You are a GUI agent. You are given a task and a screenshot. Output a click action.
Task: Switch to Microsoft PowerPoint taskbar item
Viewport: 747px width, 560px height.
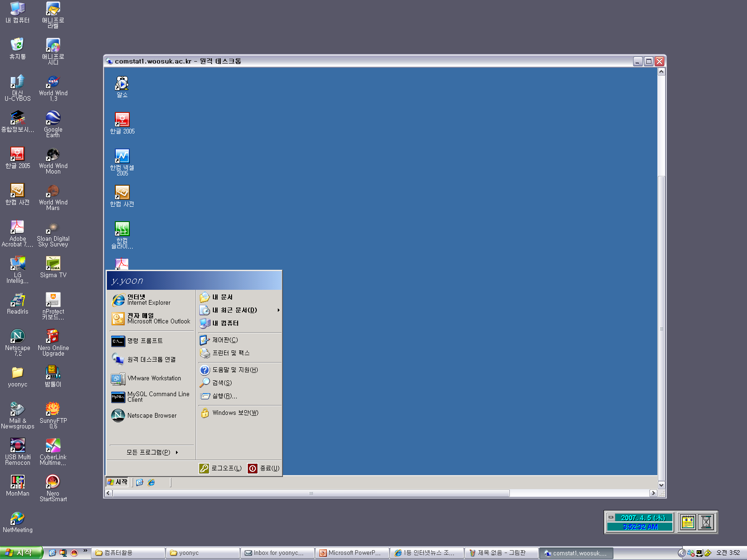click(352, 553)
